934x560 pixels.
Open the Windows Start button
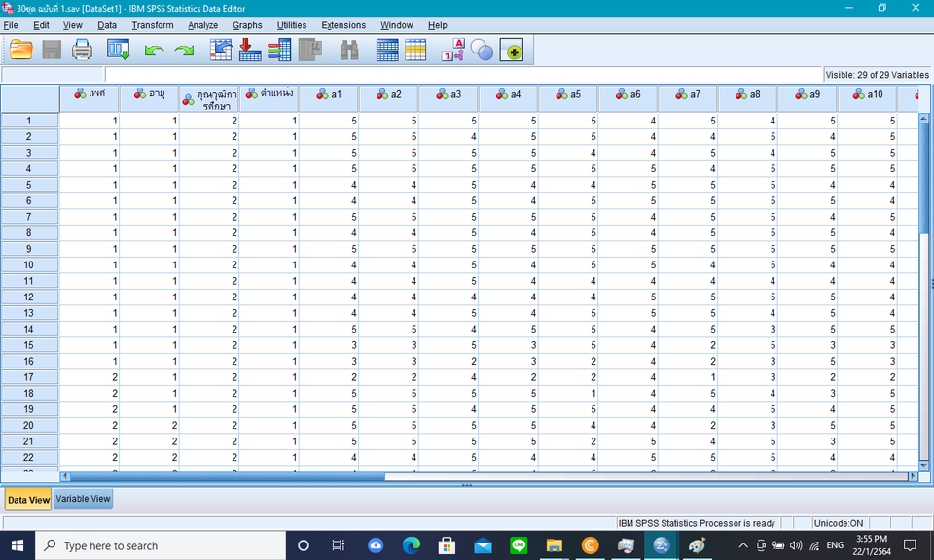[x=18, y=545]
